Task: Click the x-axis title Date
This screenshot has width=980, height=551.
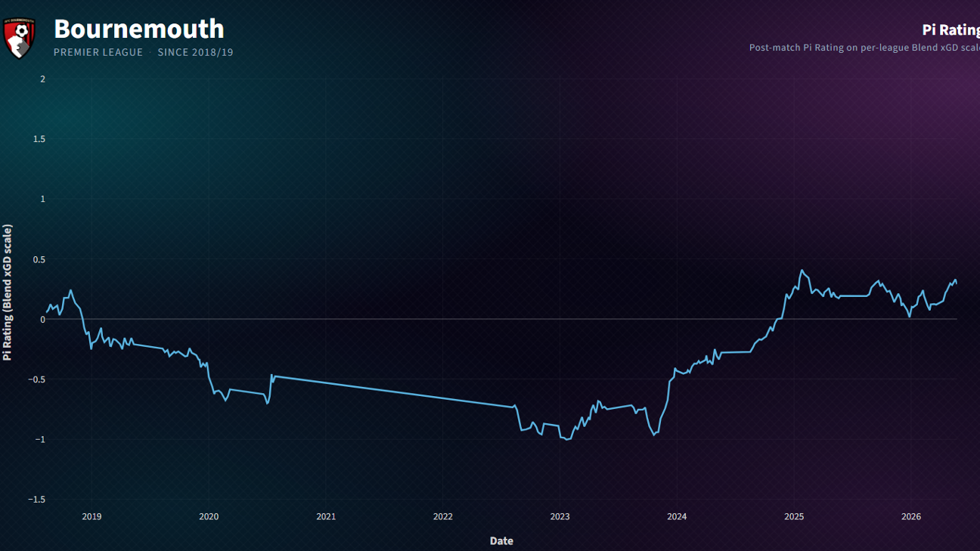Action: 501,540
